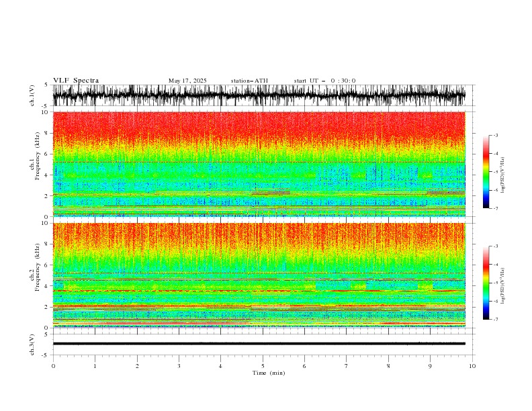The width and height of the screenshot is (532, 411).
Task: Click the flat ch.3 voltage trace
Action: (x=259, y=344)
